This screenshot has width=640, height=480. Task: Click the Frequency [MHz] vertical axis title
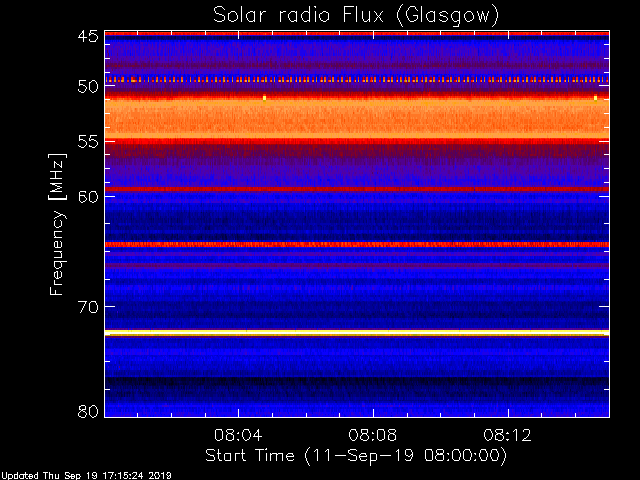57,224
